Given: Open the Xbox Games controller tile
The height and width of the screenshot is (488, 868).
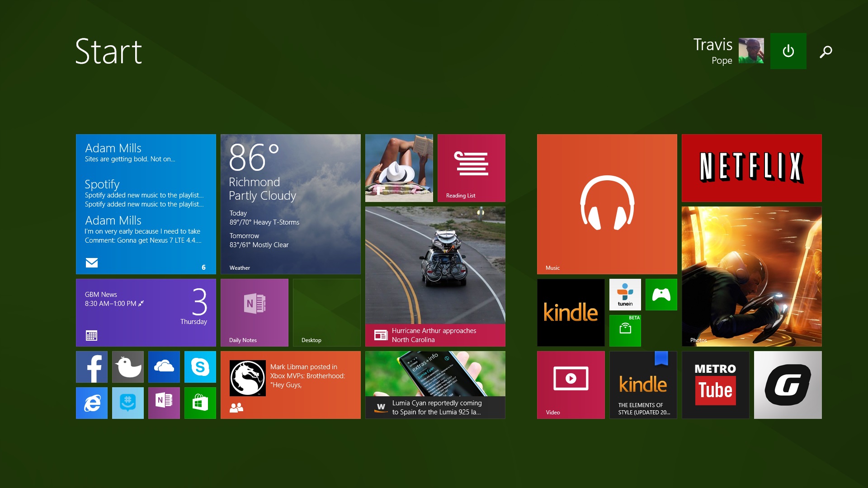Looking at the screenshot, I should 661,295.
